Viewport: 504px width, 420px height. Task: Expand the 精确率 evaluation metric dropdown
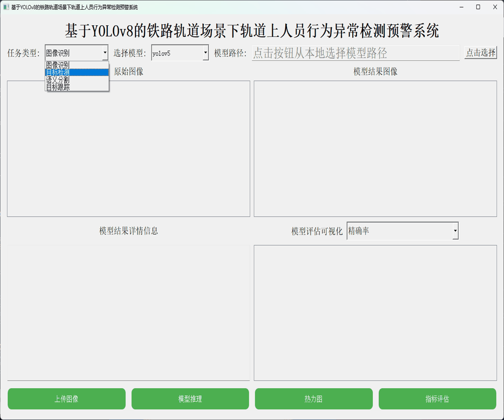coord(402,231)
